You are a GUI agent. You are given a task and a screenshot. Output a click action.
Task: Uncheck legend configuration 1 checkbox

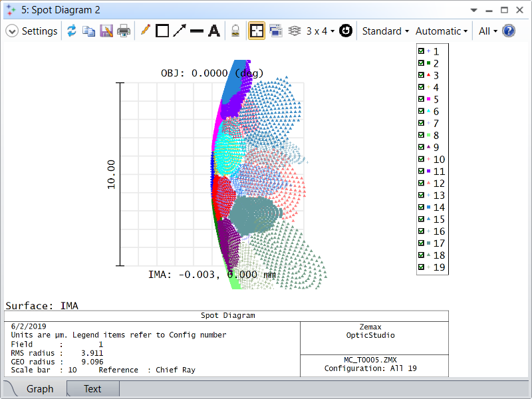click(421, 51)
